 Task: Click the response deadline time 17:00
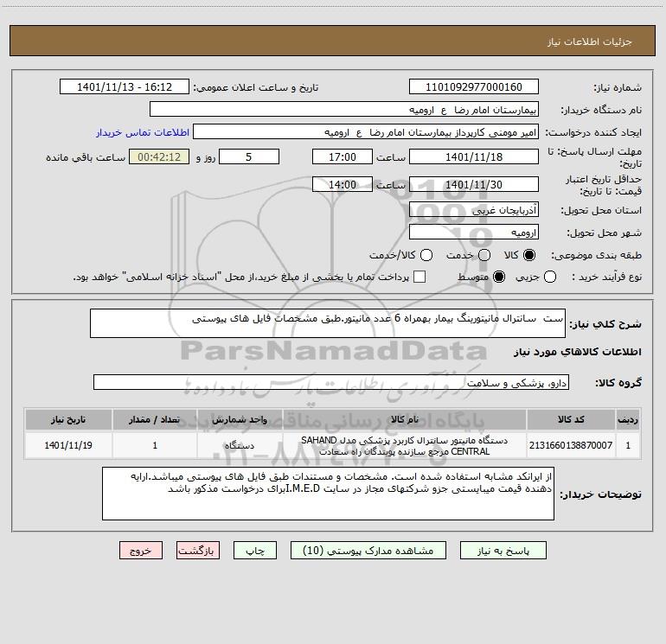click(x=343, y=157)
